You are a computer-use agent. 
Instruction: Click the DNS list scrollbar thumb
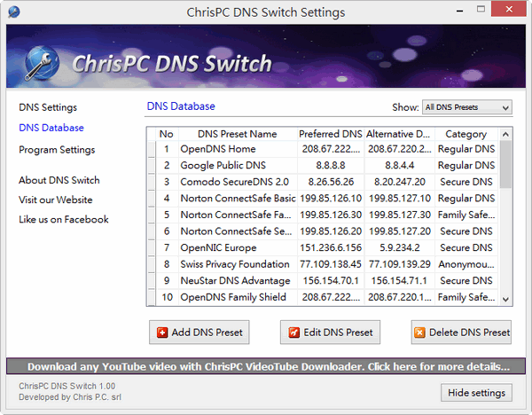[x=505, y=165]
